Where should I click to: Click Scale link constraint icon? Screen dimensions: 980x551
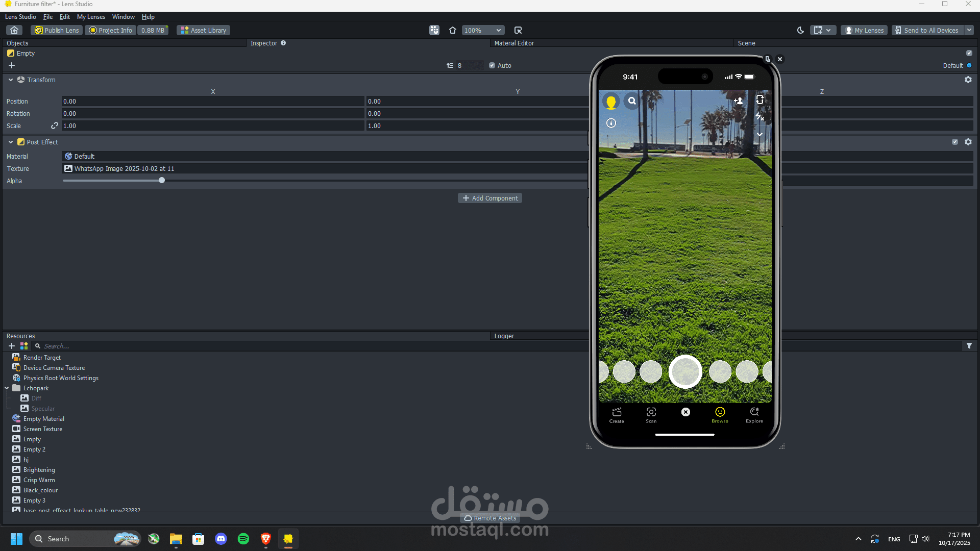54,126
